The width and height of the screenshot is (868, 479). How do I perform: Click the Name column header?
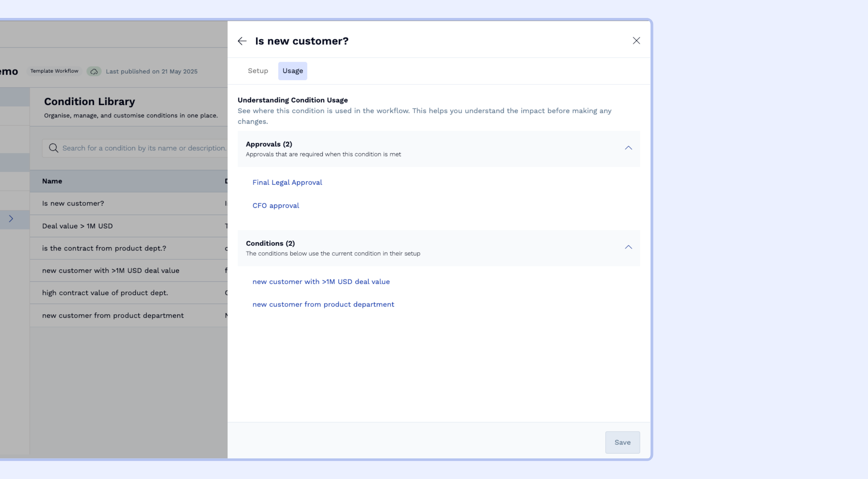(x=52, y=181)
